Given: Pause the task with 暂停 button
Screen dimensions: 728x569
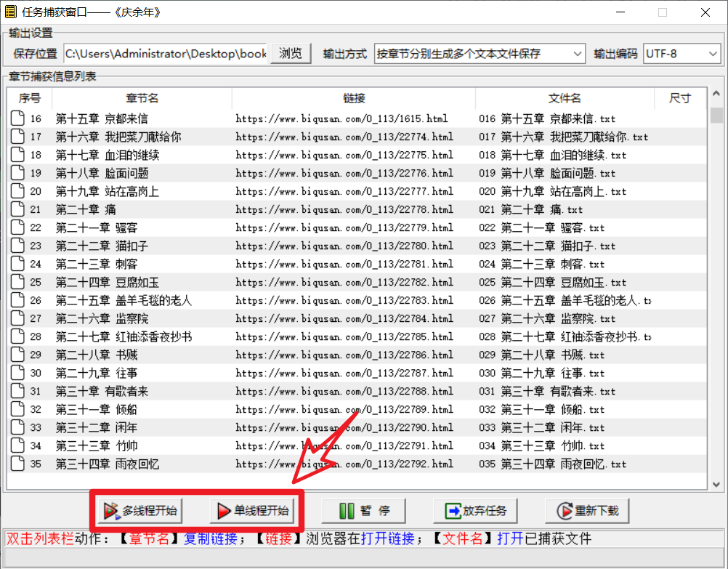Looking at the screenshot, I should (363, 511).
